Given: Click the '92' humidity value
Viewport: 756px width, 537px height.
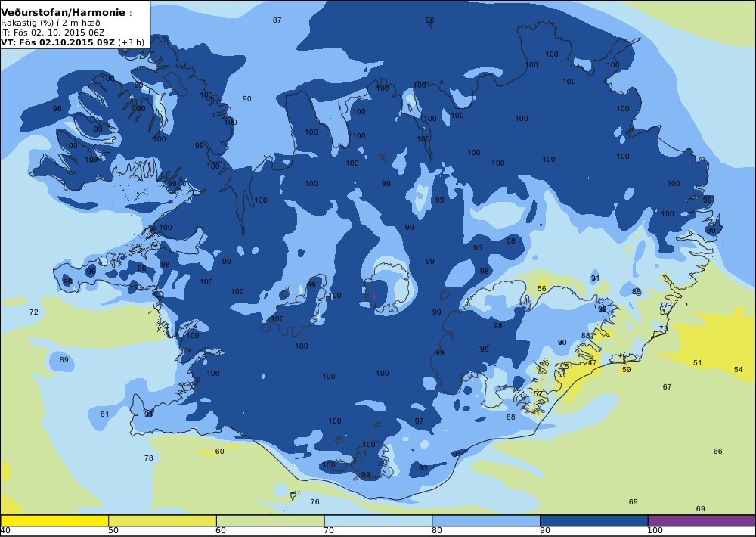Looking at the screenshot, I should click(603, 309).
